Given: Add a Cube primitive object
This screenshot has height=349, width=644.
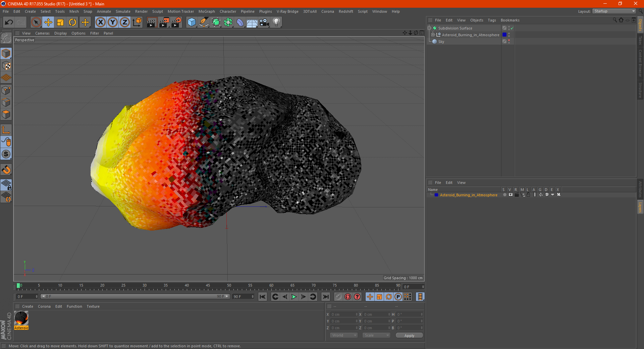Looking at the screenshot, I should pyautogui.click(x=192, y=22).
